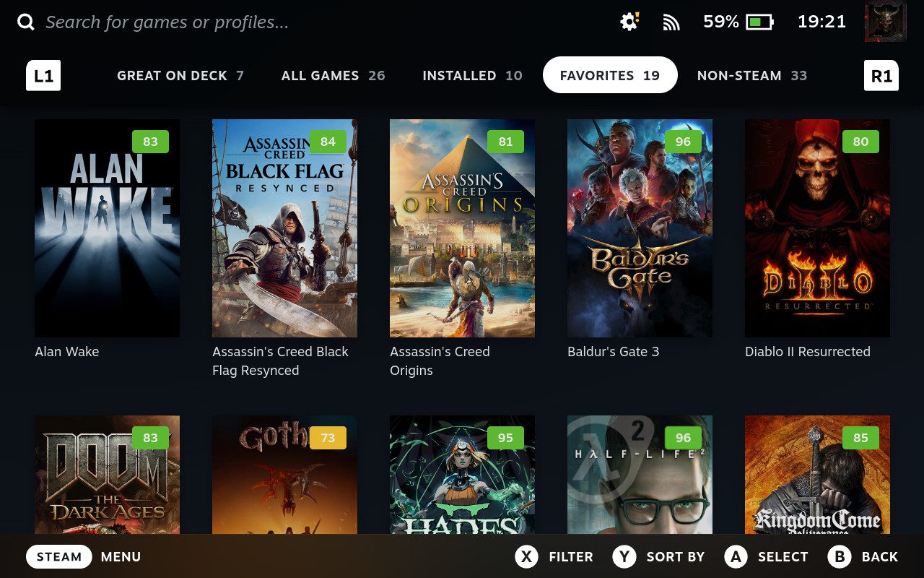Click the "Baldur's Gate 3" title text
Viewport: 924px width, 578px height.
(x=614, y=352)
